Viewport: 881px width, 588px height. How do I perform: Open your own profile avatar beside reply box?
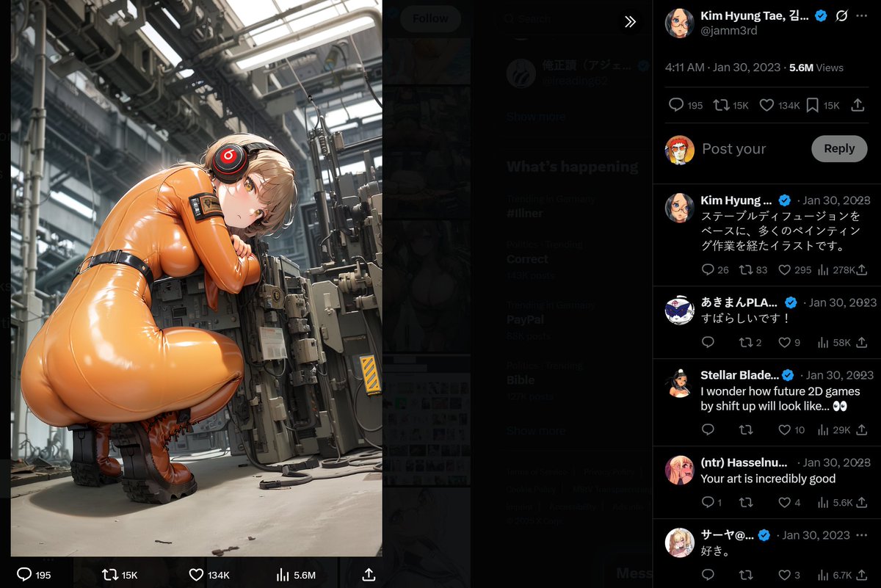point(679,150)
